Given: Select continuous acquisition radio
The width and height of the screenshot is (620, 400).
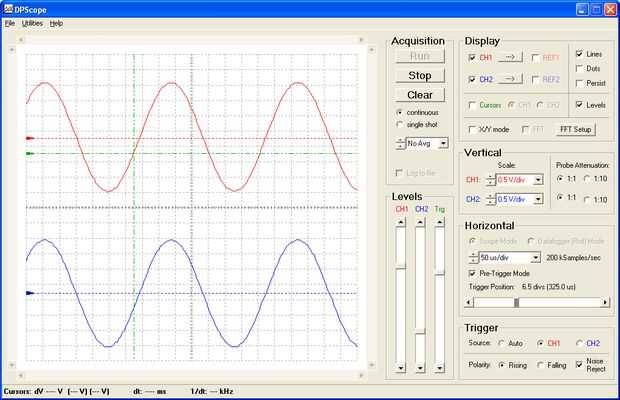Looking at the screenshot, I should (399, 112).
